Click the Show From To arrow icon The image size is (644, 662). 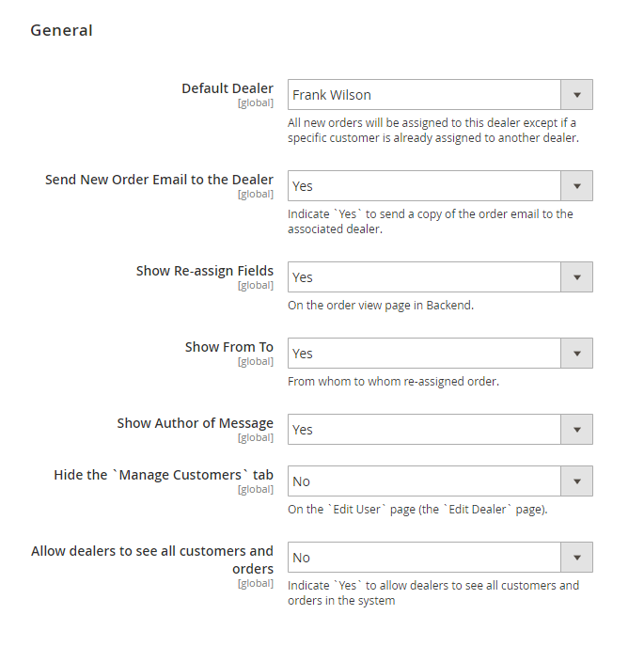[x=576, y=354]
